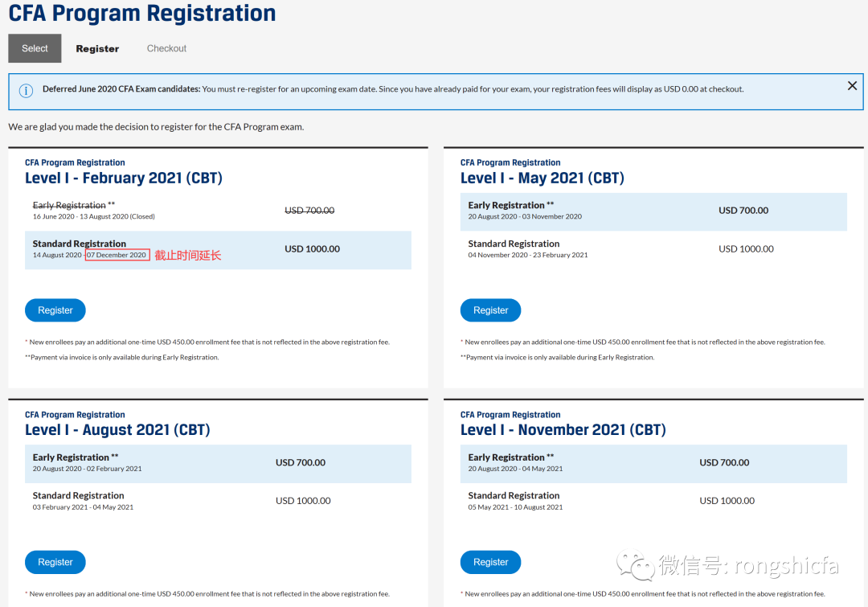Select February 2021 Standard Registration row
This screenshot has height=607, width=868.
click(x=218, y=250)
